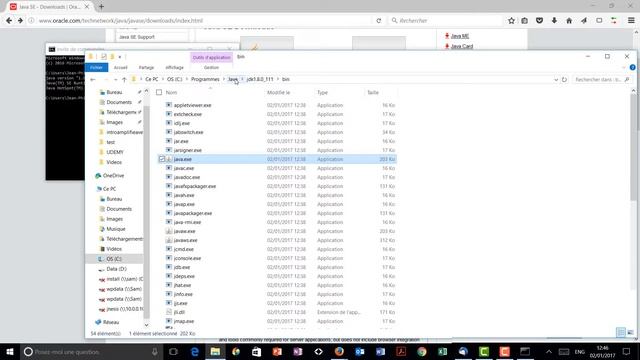The width and height of the screenshot is (640, 360).
Task: Open the recent locations dropdown arrow
Action: pyautogui.click(x=116, y=80)
